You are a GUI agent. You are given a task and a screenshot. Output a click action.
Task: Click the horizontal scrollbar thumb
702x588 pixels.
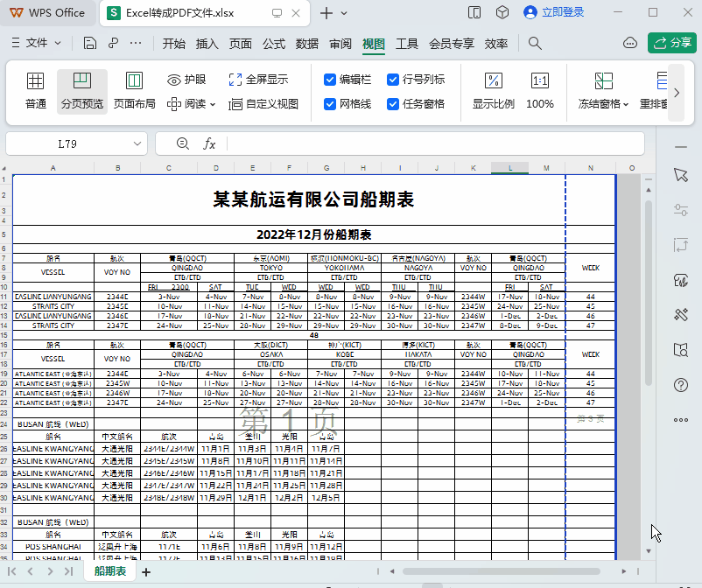tap(501, 571)
